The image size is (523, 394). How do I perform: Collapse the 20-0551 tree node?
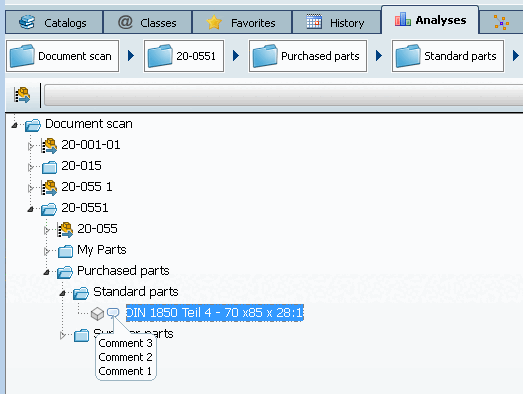(30, 209)
